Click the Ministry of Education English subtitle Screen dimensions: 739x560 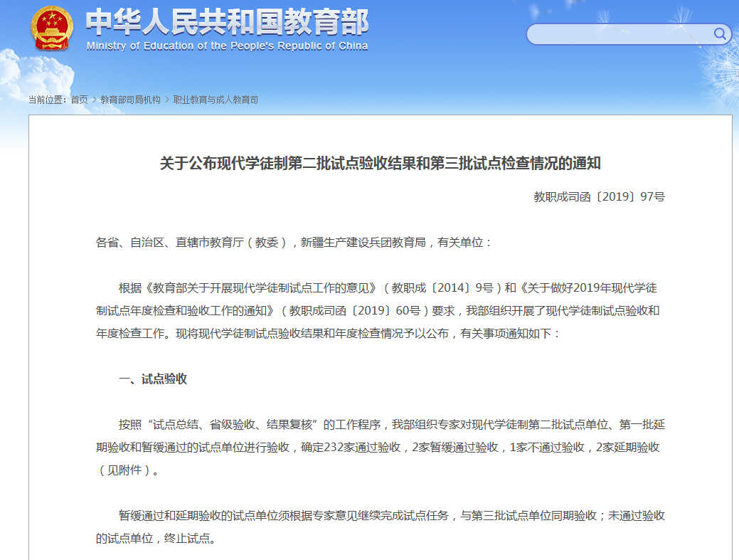click(x=227, y=46)
